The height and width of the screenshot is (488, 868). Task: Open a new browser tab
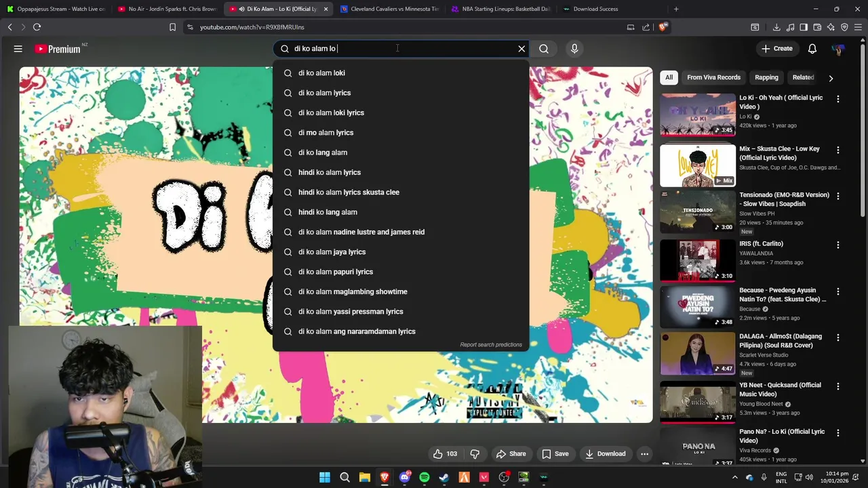[676, 9]
